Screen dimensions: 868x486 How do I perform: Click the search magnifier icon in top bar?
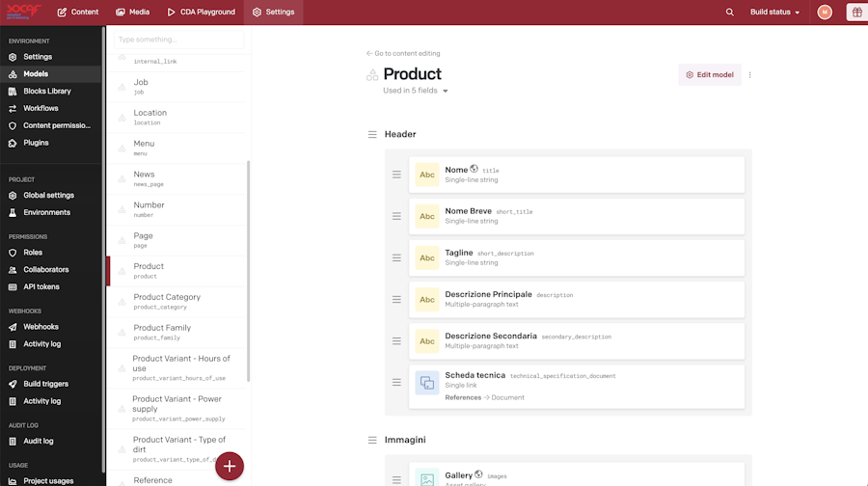(730, 13)
